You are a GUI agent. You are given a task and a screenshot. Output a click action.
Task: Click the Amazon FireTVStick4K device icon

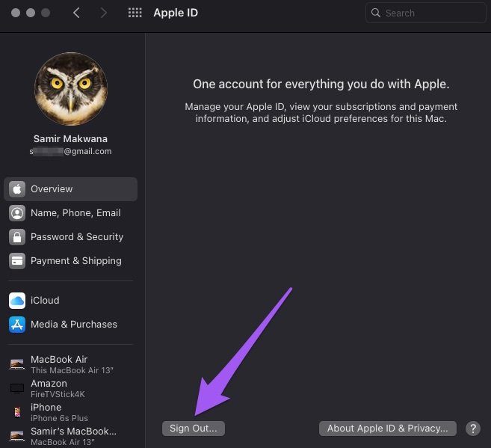click(x=17, y=388)
